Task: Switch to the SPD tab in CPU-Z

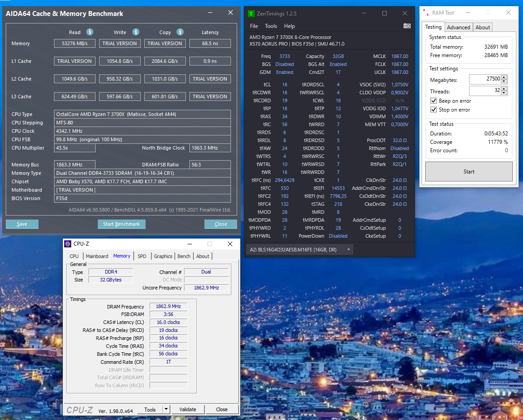Action: point(142,256)
